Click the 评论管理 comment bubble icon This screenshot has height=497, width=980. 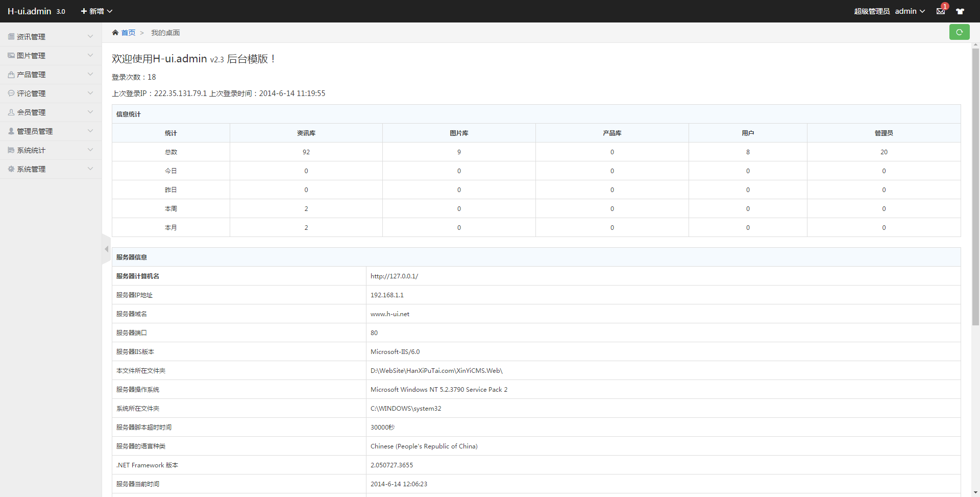(11, 93)
